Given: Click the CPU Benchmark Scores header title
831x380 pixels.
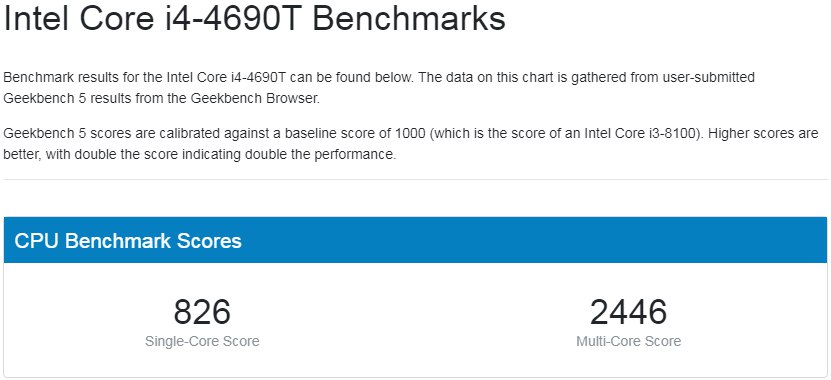Looking at the screenshot, I should click(128, 241).
